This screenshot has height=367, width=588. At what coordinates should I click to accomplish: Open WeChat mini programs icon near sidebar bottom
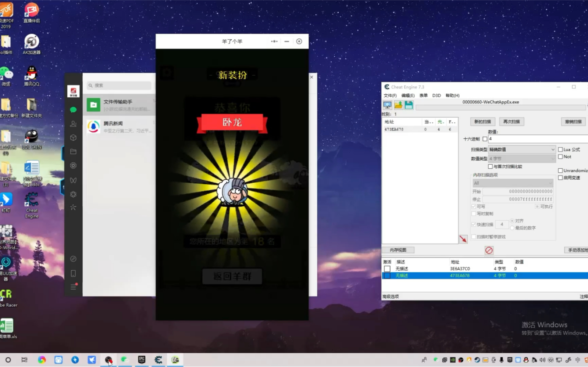point(73,259)
